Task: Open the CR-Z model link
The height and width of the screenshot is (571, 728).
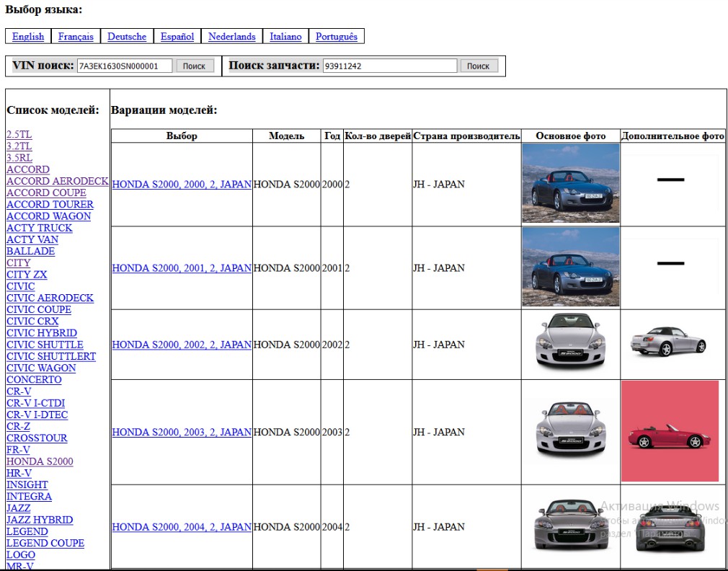Action: [18, 426]
